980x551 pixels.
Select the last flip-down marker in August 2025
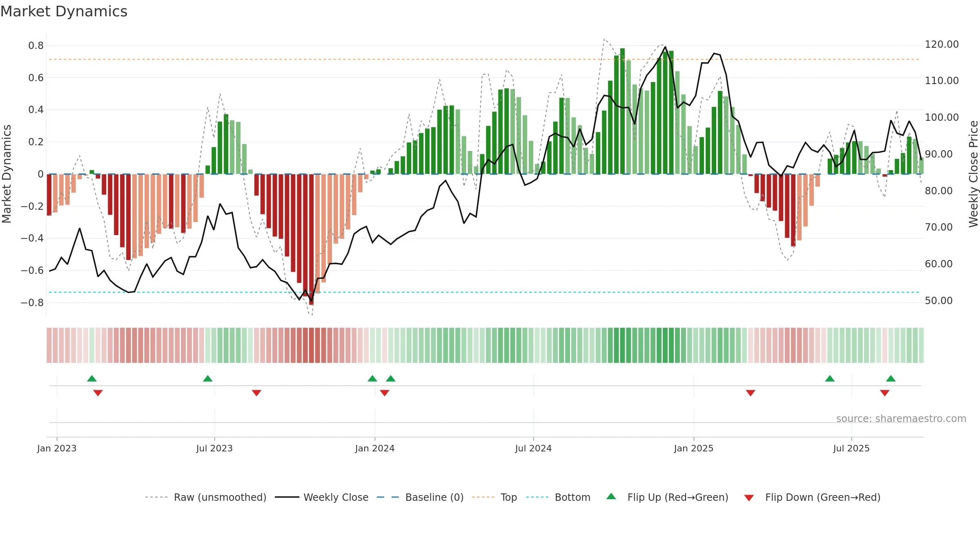(885, 393)
